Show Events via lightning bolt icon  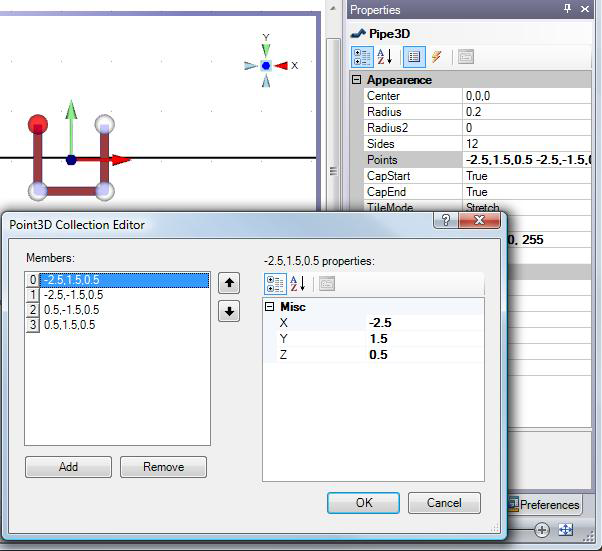pyautogui.click(x=437, y=57)
